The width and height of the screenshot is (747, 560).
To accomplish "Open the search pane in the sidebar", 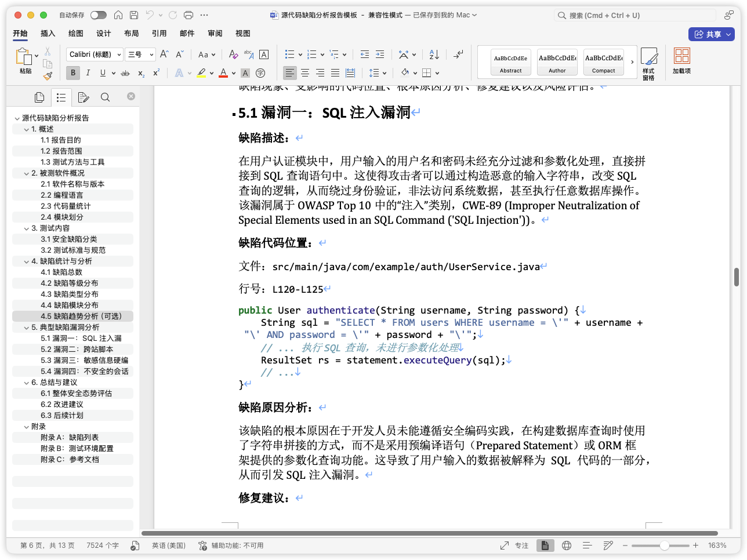I will (105, 97).
